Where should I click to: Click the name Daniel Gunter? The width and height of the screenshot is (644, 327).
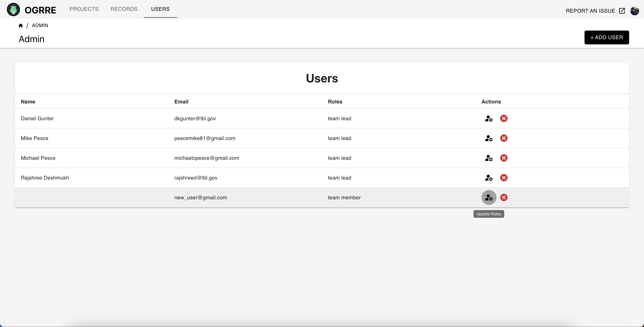pos(37,118)
